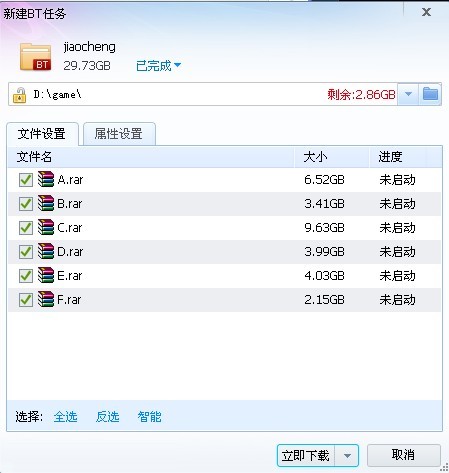
Task: Click the resize grip at the dialog corner
Action: 444,467
